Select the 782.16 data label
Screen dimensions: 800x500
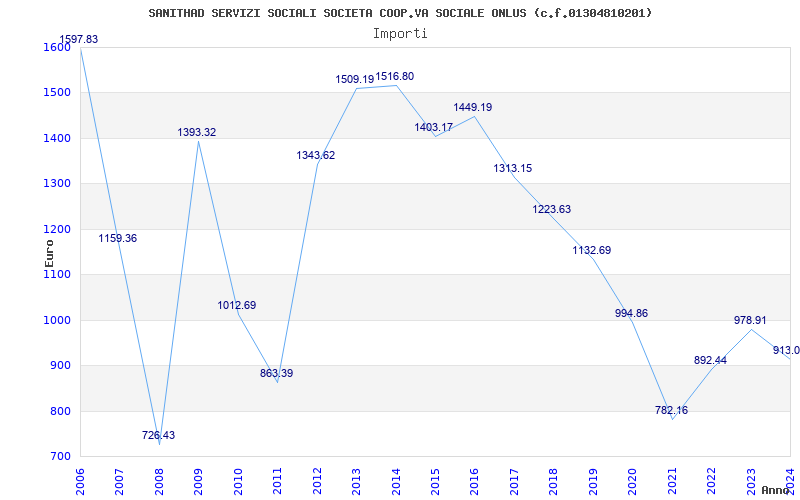671,410
